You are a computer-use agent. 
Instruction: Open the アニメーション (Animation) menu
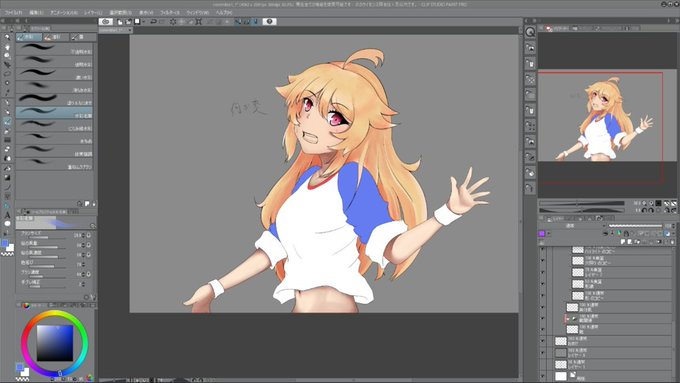pos(64,13)
